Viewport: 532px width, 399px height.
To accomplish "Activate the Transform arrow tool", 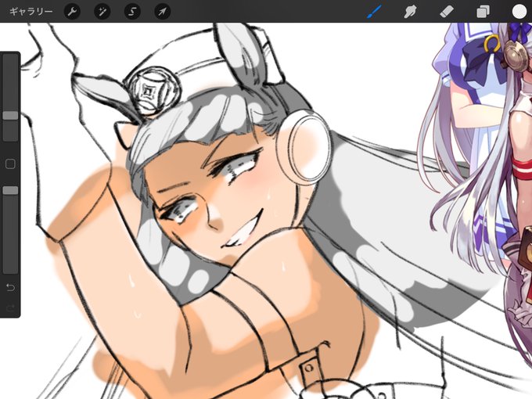I will [x=163, y=12].
